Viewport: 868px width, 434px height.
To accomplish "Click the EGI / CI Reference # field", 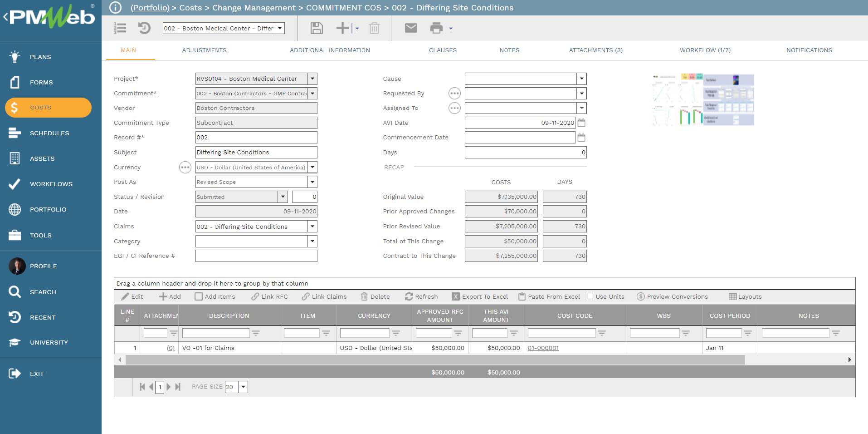I will pyautogui.click(x=256, y=256).
